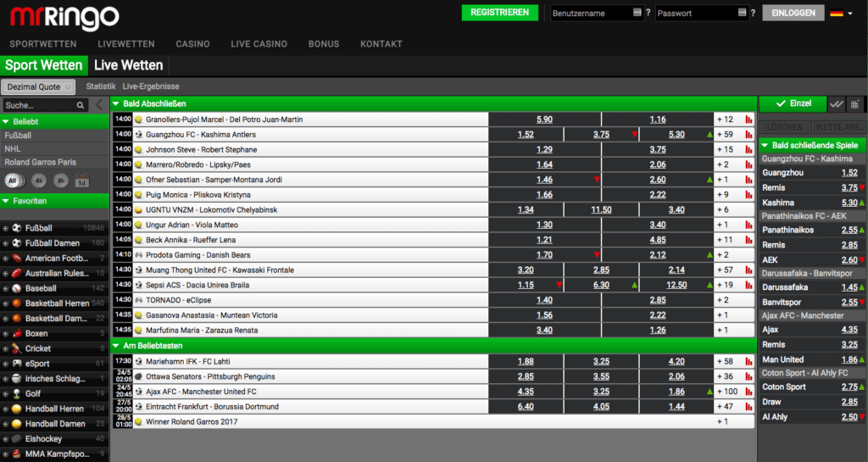Select Man United odds 1.86 in right panel
868x462 pixels.
tap(849, 359)
